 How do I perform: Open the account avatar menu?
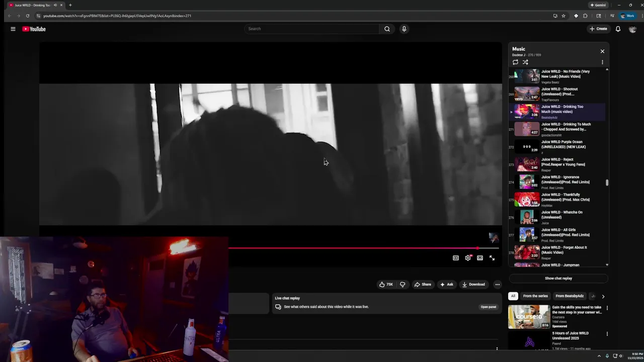(632, 29)
